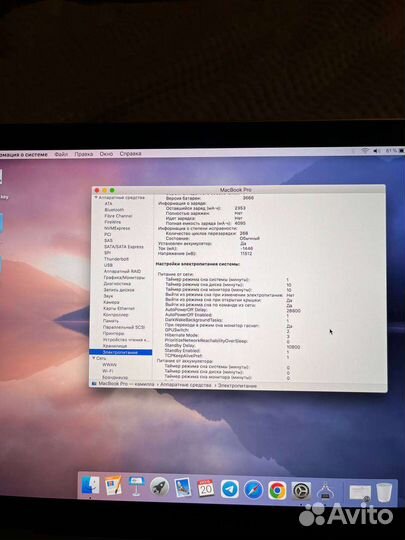This screenshot has width=405, height=540.
Task: Select NVMExpress in sidebar
Action: 117,228
